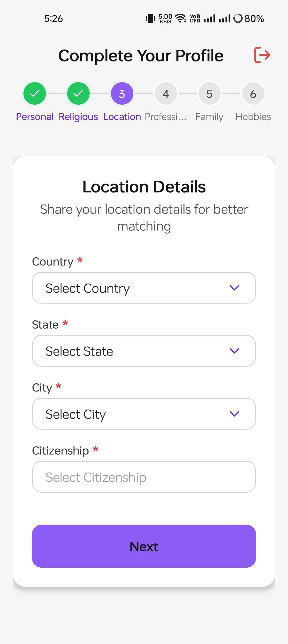288x644 pixels.
Task: Tap the Hobbies step label
Action: pyautogui.click(x=253, y=117)
